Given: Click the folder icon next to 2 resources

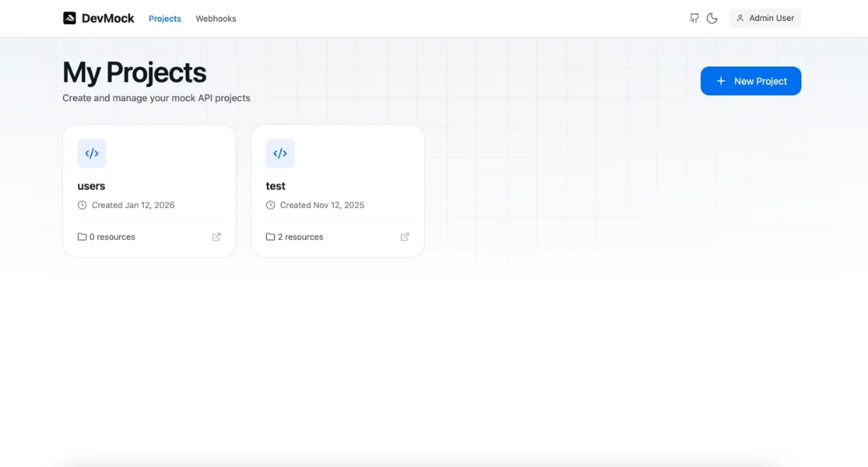Looking at the screenshot, I should pos(269,236).
